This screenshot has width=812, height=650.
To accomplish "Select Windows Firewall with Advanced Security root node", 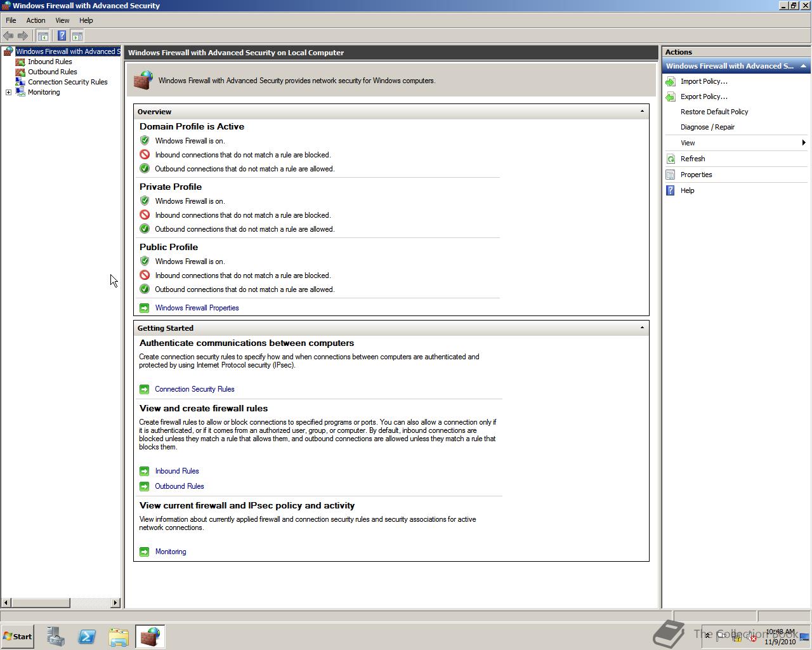I will pos(67,51).
